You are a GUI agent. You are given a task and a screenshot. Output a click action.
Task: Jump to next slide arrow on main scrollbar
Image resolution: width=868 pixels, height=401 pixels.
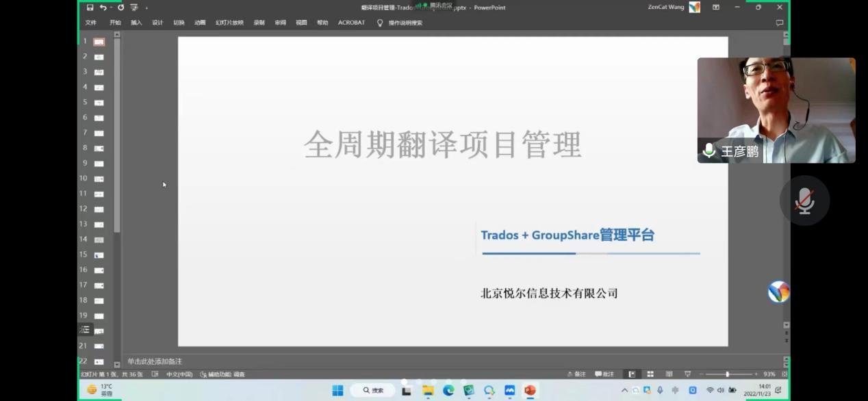tap(787, 341)
